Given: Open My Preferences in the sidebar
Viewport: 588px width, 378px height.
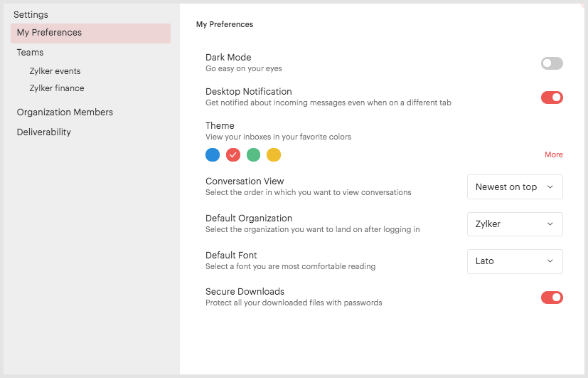Looking at the screenshot, I should click(x=90, y=33).
